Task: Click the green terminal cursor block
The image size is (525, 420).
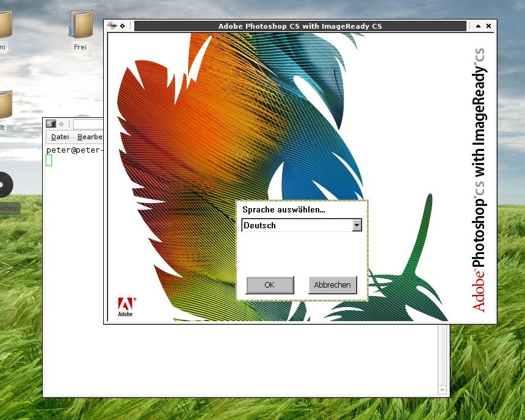Action: tap(49, 160)
